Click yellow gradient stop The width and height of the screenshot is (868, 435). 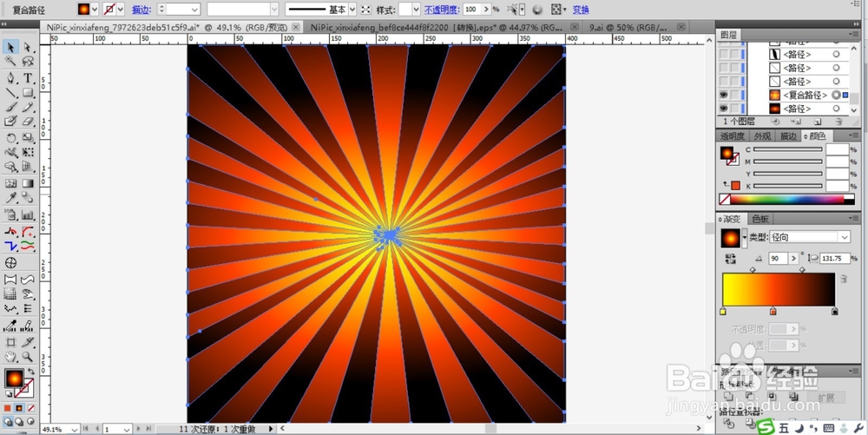pos(722,312)
